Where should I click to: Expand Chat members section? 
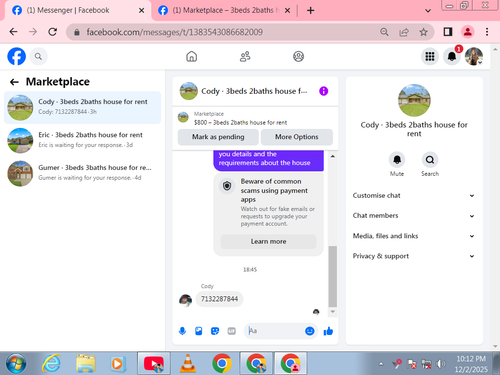(414, 216)
